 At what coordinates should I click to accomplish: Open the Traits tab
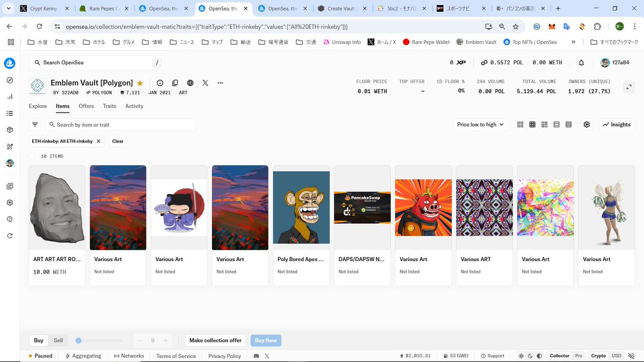(109, 106)
